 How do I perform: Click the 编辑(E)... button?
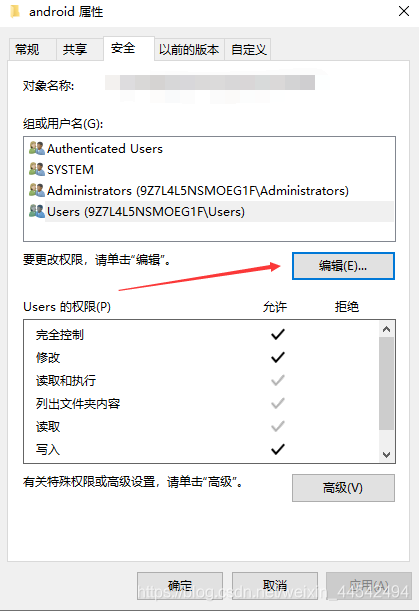(x=343, y=266)
